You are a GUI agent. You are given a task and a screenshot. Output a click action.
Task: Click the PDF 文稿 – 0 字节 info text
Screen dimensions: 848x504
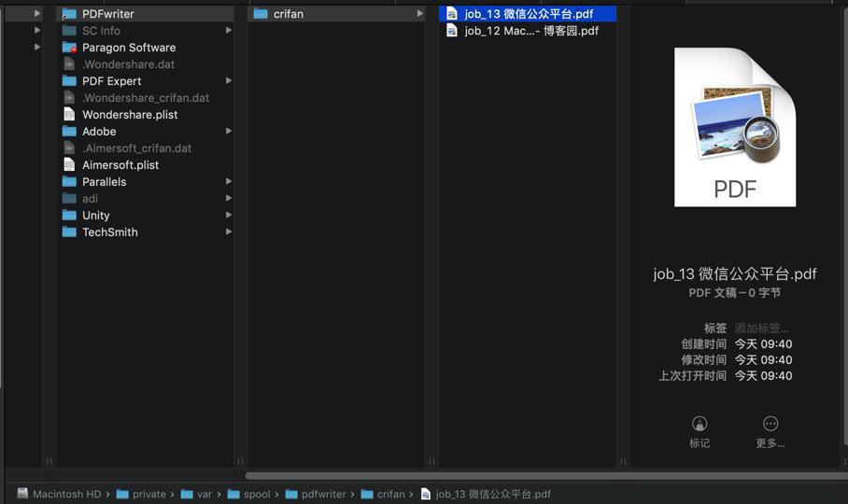coord(734,293)
